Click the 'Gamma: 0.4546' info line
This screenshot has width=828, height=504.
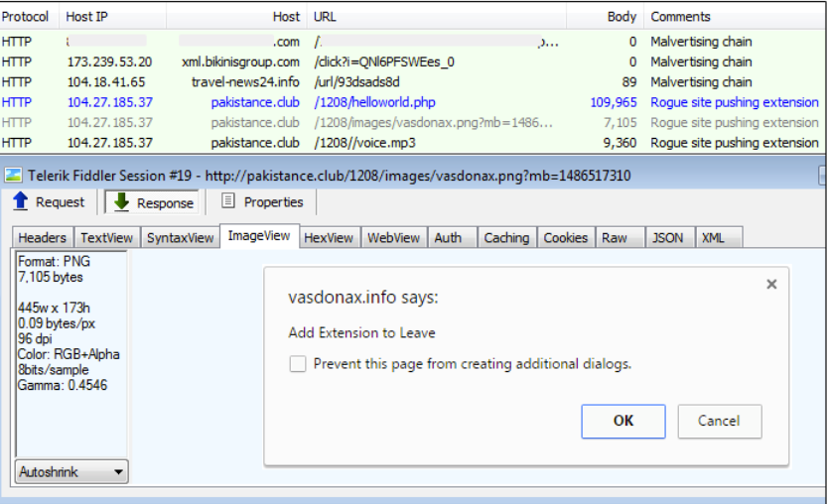pyautogui.click(x=63, y=385)
